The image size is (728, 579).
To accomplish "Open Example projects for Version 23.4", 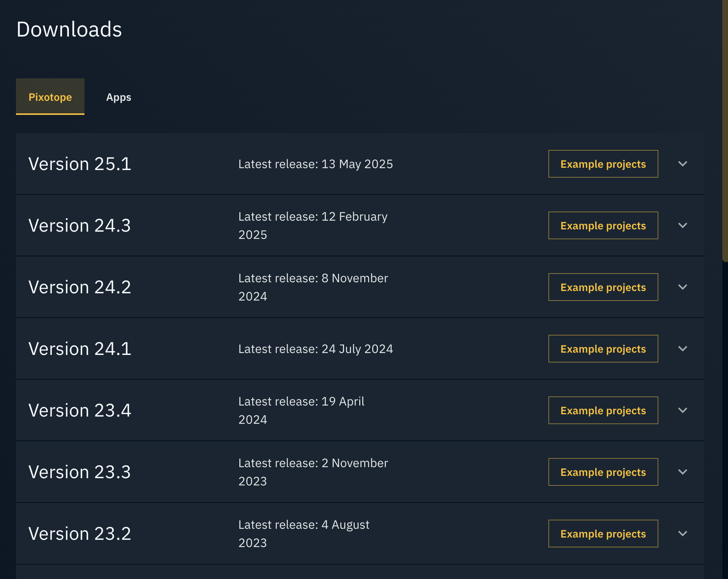I will [603, 410].
